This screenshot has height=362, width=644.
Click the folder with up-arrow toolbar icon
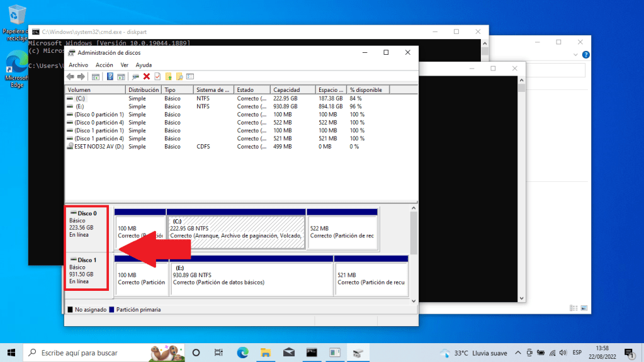(169, 77)
